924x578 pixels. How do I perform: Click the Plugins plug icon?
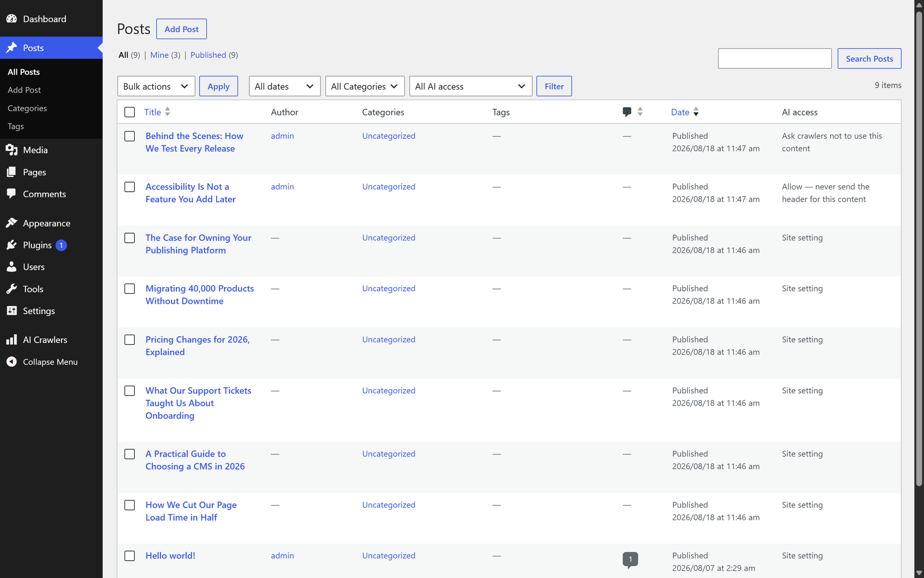12,245
